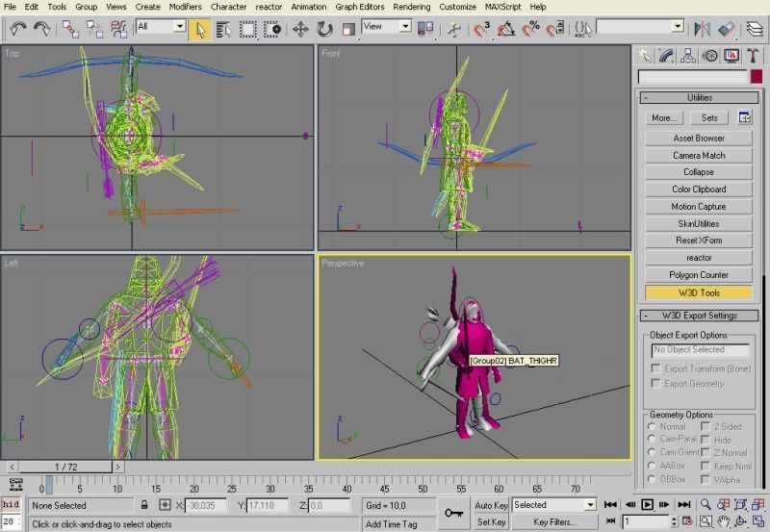This screenshot has width=770, height=532.
Task: Activate the Select Object arrow tool
Action: tap(200, 30)
